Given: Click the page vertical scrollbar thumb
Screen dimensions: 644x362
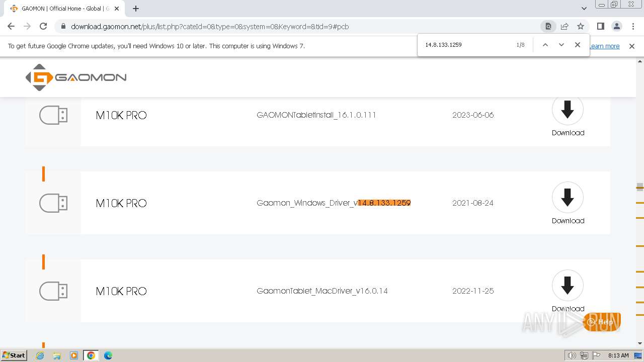Looking at the screenshot, I should coord(640,187).
